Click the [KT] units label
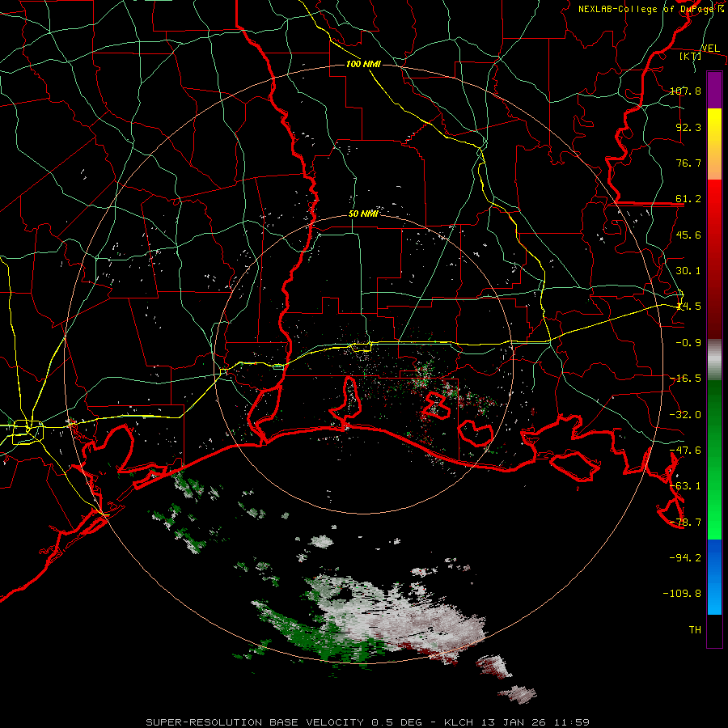This screenshot has width=728, height=728. 690,56
